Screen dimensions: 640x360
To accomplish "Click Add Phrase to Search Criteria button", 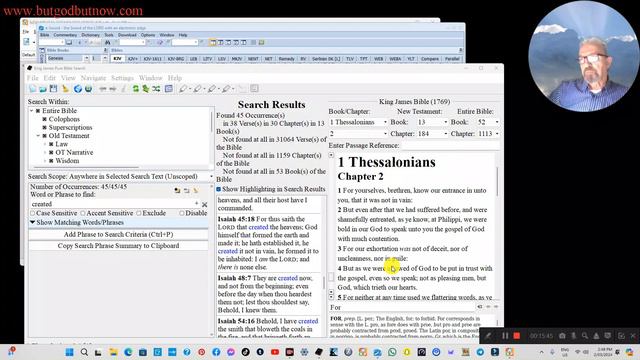I will 118,235.
